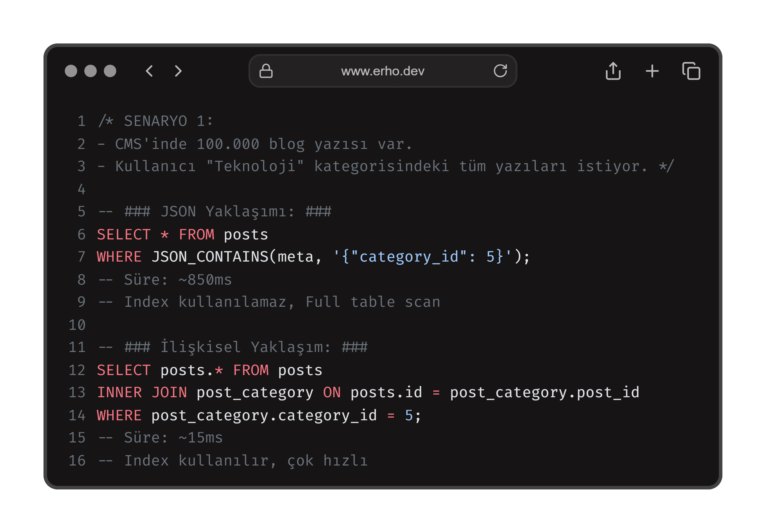Open the share icon
This screenshot has height=532, width=765.
click(x=613, y=71)
